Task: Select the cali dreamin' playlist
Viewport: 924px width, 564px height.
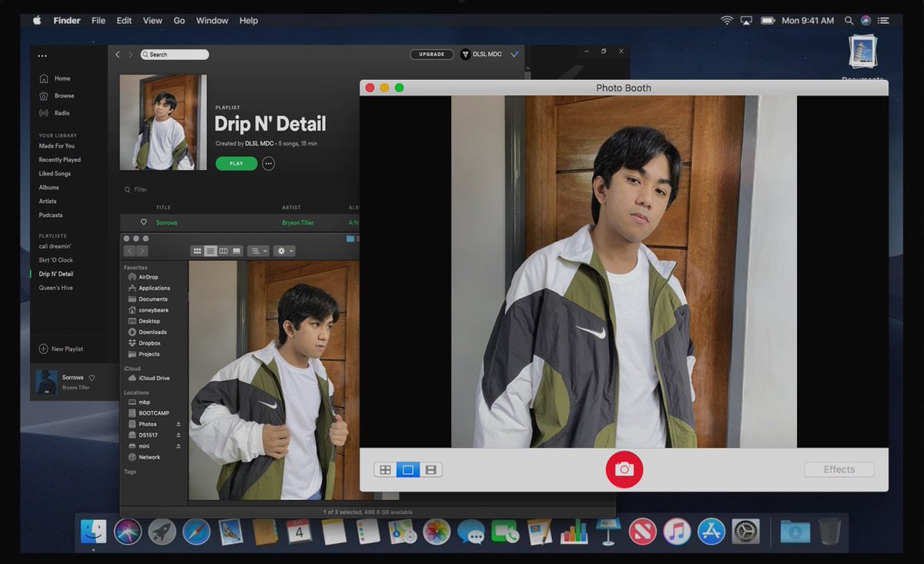Action: tap(55, 246)
